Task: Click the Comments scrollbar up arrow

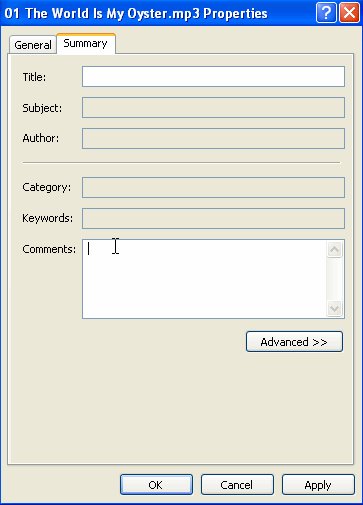Action: (x=334, y=249)
